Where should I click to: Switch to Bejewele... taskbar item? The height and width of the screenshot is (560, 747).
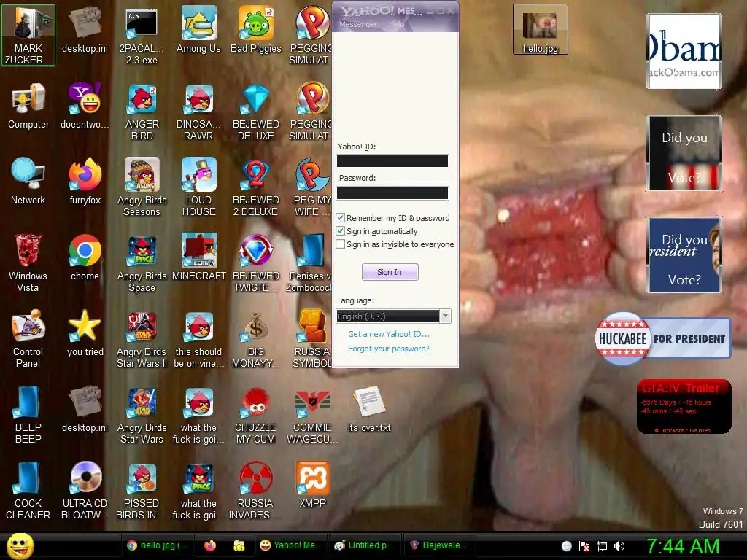[x=439, y=545]
